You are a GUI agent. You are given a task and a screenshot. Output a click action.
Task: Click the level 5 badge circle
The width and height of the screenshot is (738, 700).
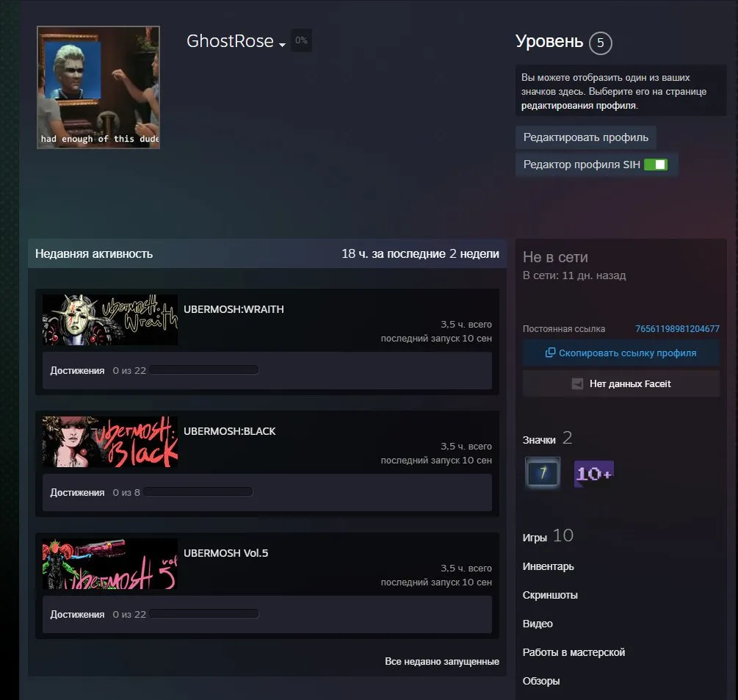click(x=600, y=43)
